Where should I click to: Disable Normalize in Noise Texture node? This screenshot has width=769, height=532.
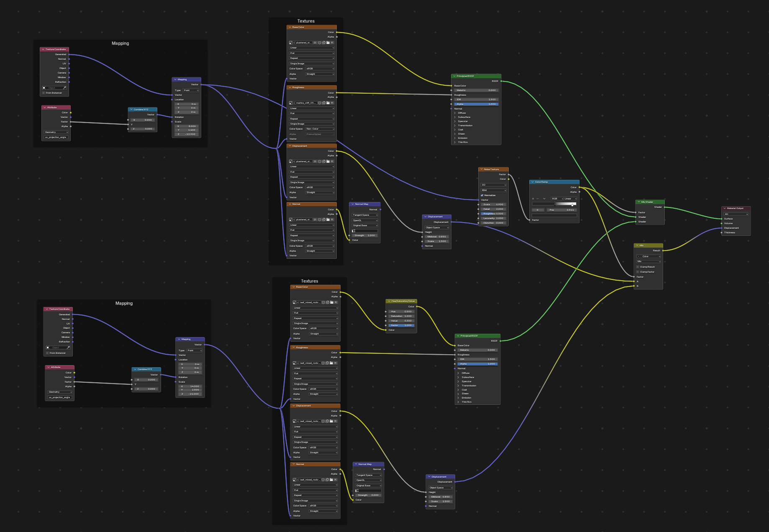[x=482, y=195]
